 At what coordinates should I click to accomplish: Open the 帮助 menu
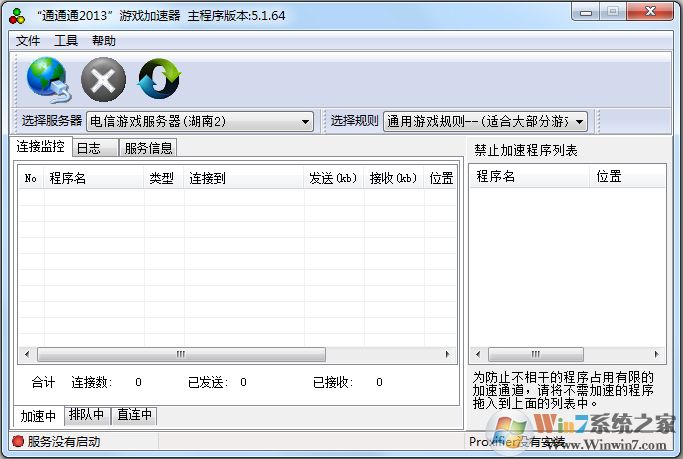pyautogui.click(x=103, y=41)
